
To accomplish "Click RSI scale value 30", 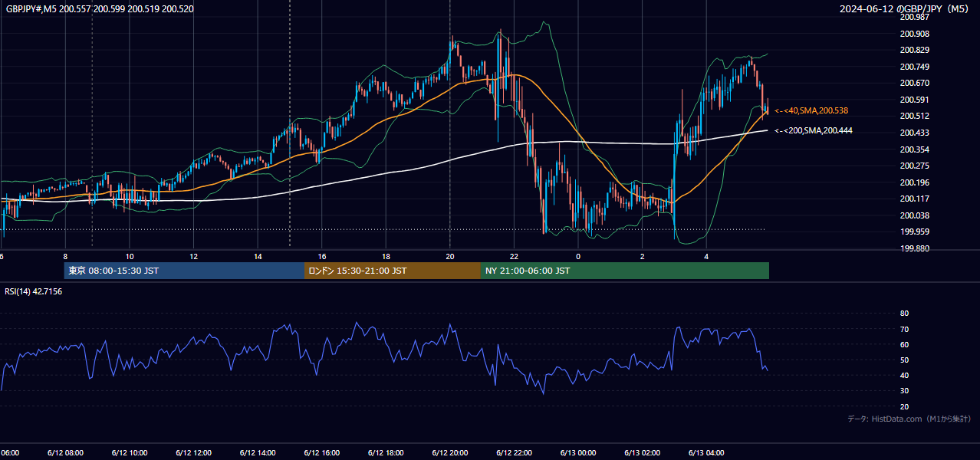I will tap(904, 391).
